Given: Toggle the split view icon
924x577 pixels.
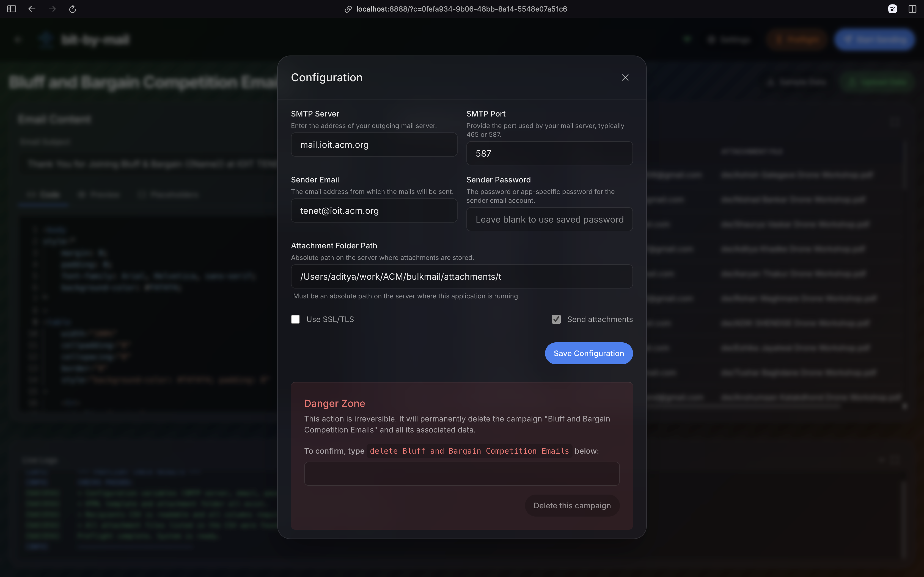Looking at the screenshot, I should (912, 9).
